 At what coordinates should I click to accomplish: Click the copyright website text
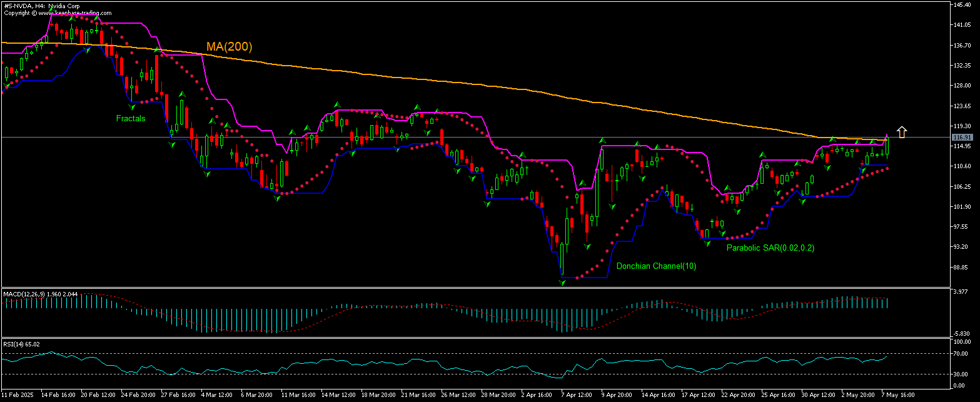click(x=58, y=13)
